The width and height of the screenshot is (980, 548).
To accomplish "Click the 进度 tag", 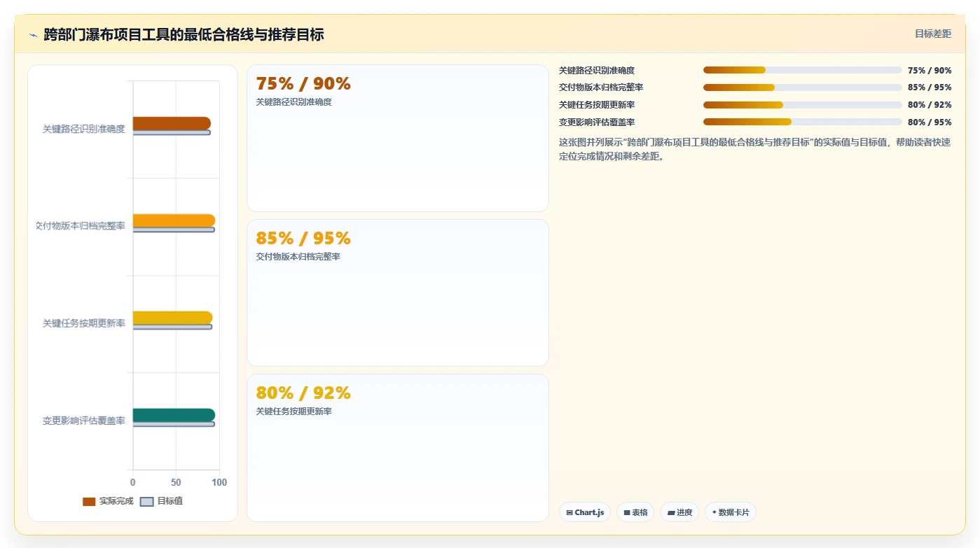I will click(679, 512).
